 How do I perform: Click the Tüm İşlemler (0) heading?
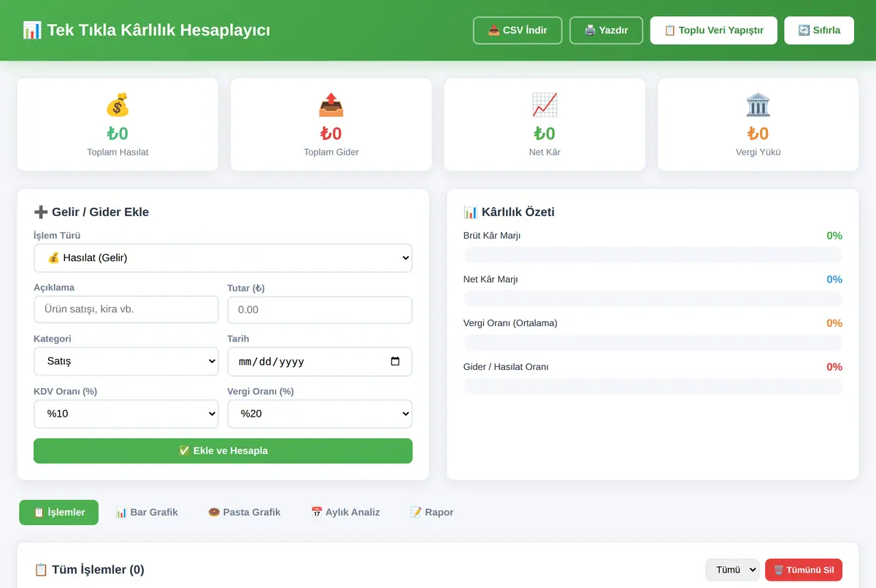point(89,570)
